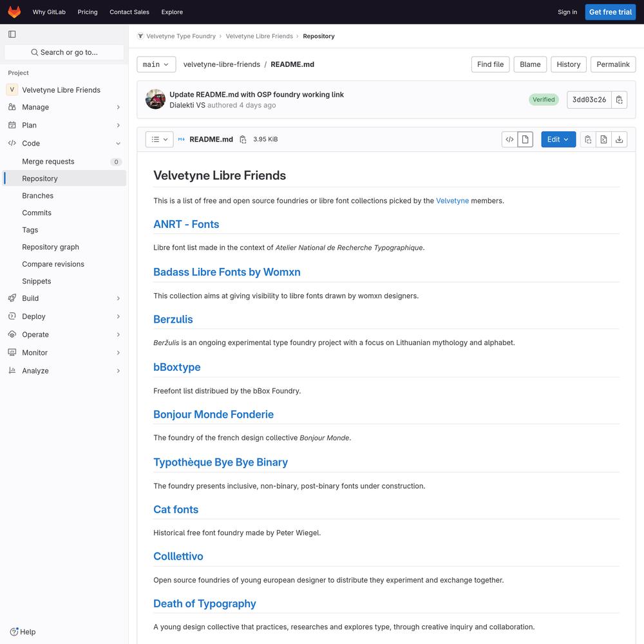The width and height of the screenshot is (644, 644).
Task: Click the Dialekti VS author avatar
Action: point(155,99)
